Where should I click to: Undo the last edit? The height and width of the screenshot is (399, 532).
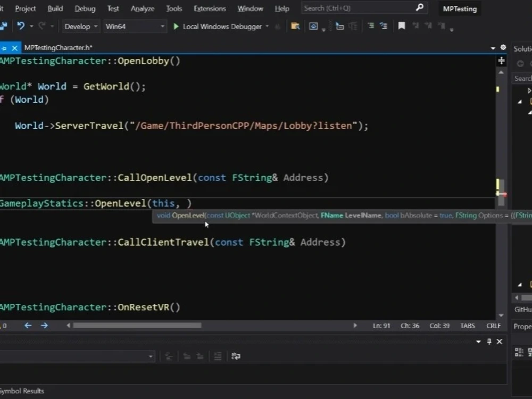click(x=20, y=26)
